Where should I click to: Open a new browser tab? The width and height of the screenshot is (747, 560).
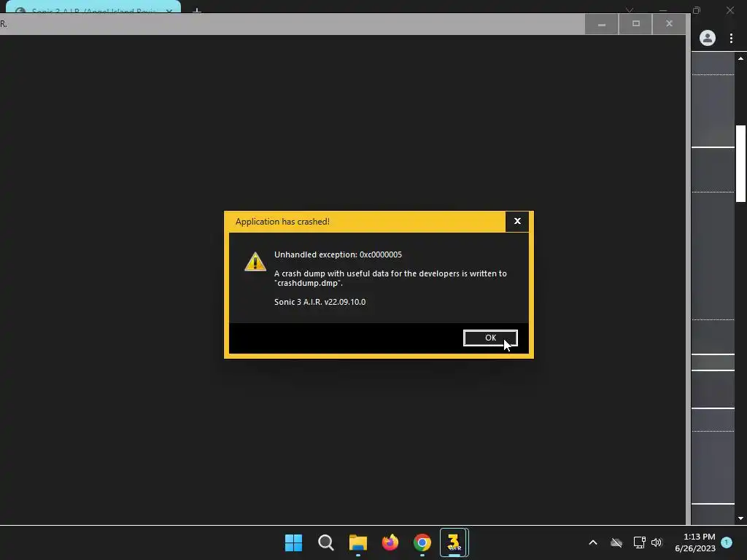pyautogui.click(x=197, y=10)
